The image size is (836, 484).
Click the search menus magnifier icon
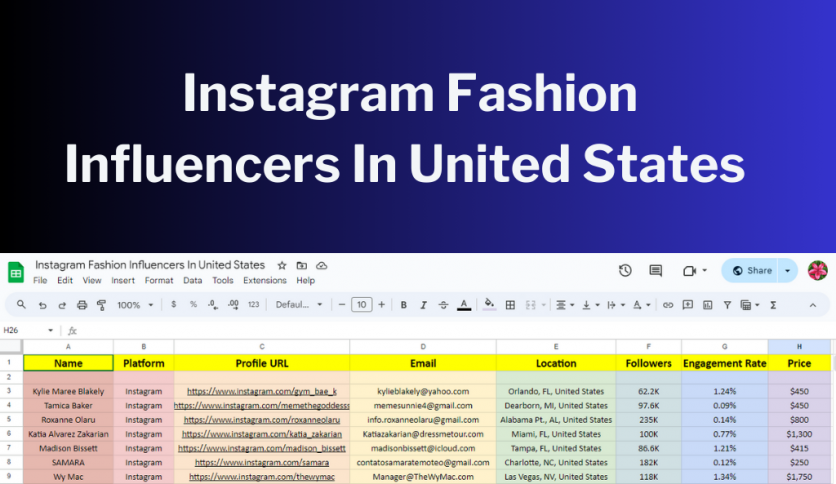click(21, 305)
